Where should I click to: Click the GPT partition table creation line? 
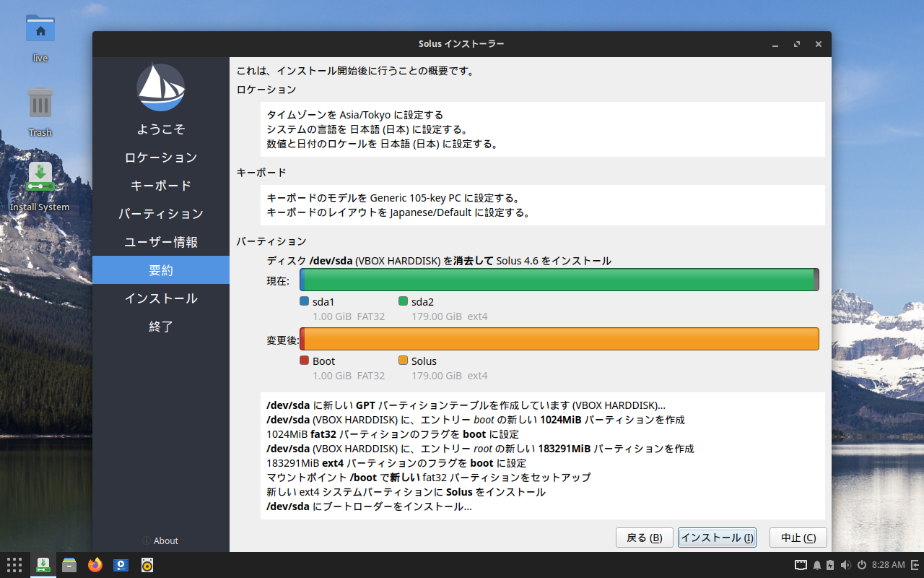tap(466, 405)
